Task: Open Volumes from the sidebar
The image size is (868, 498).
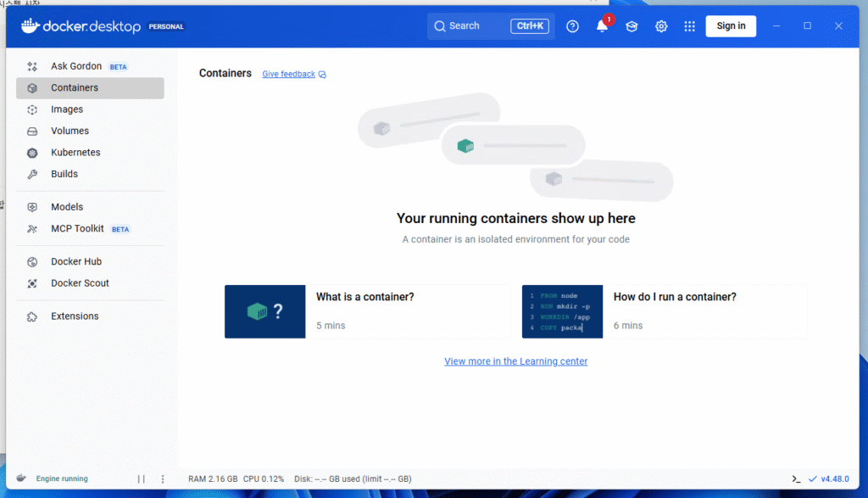Action: coord(70,131)
